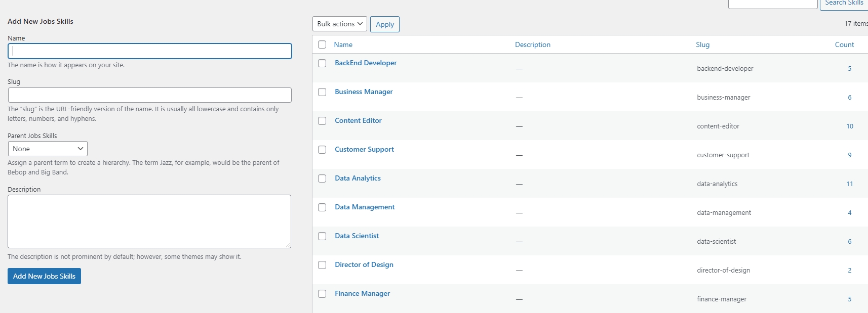Toggle the select-all checkbox in table header
The width and height of the screenshot is (868, 313).
click(x=322, y=44)
